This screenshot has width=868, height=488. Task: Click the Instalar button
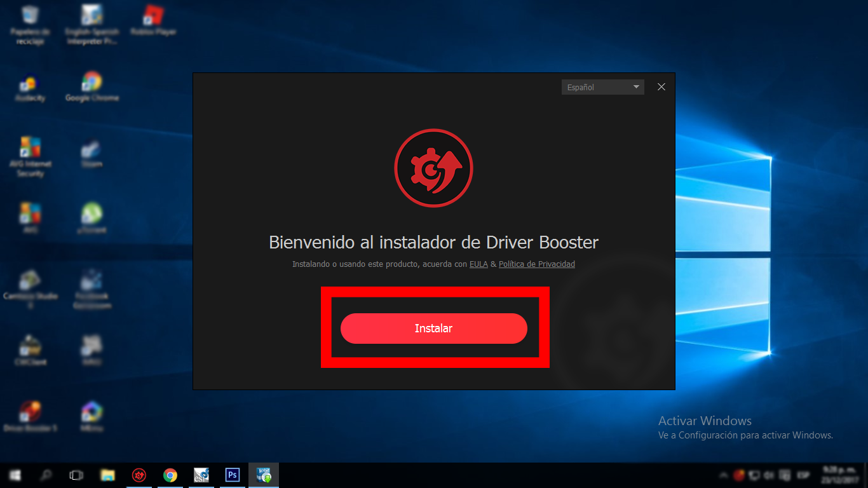(x=434, y=329)
